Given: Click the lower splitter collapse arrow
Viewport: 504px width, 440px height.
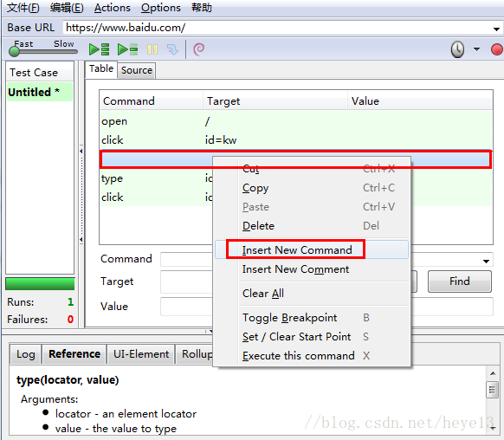Looking at the screenshot, I should 81,239.
